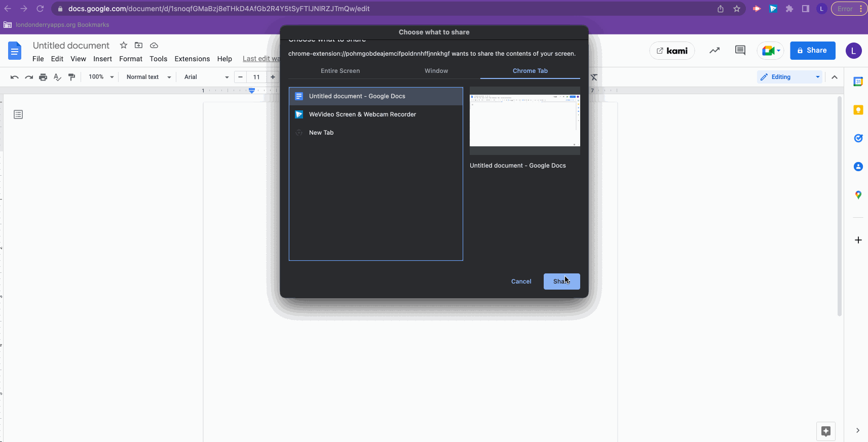Click the undo arrow in the toolbar

(x=14, y=77)
